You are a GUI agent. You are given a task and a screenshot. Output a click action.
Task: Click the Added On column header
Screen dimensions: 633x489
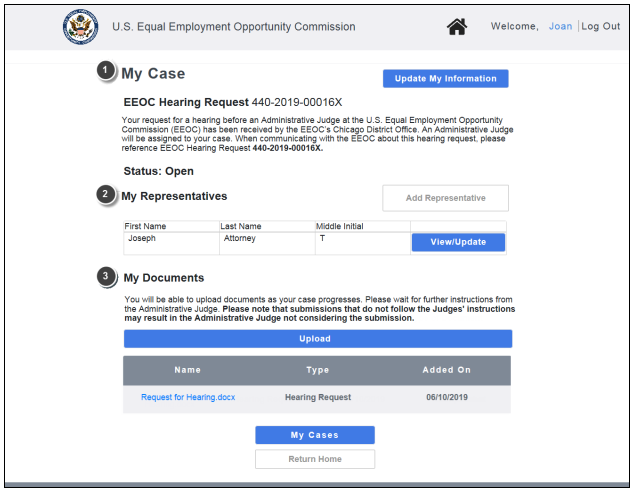coord(446,370)
